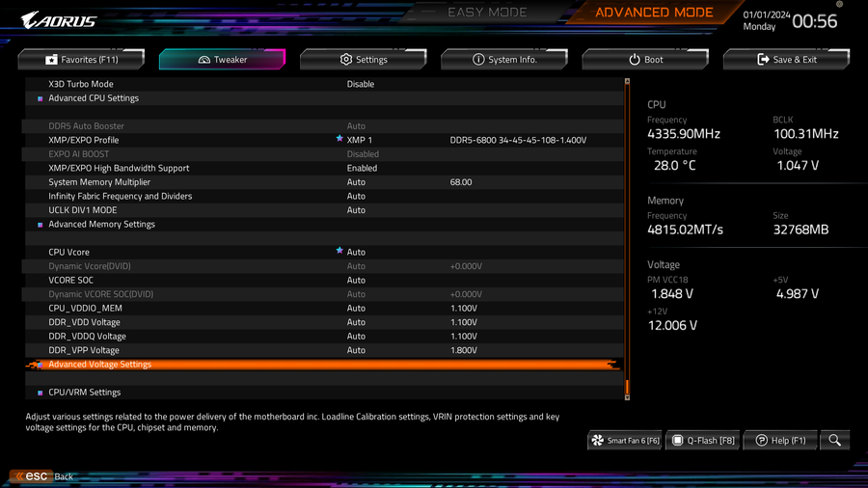Change XMP/EXPO High Bandwidth Support Enabled value
The image size is (868, 488).
coord(362,168)
